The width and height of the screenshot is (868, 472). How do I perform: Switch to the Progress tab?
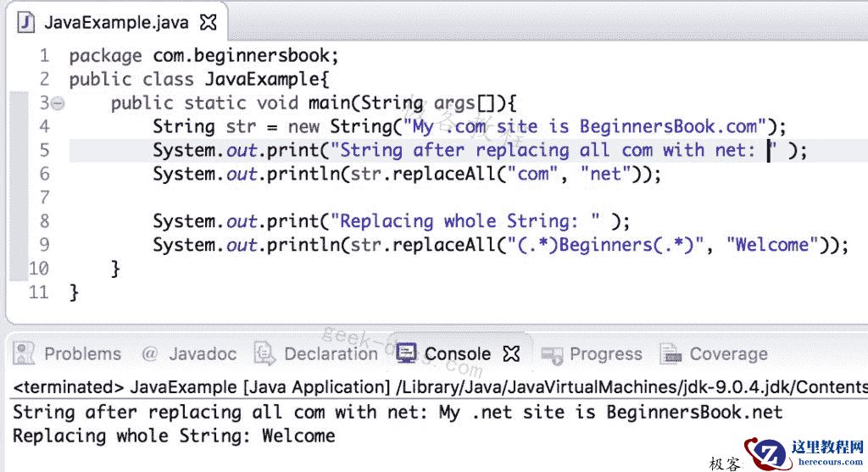pyautogui.click(x=592, y=353)
